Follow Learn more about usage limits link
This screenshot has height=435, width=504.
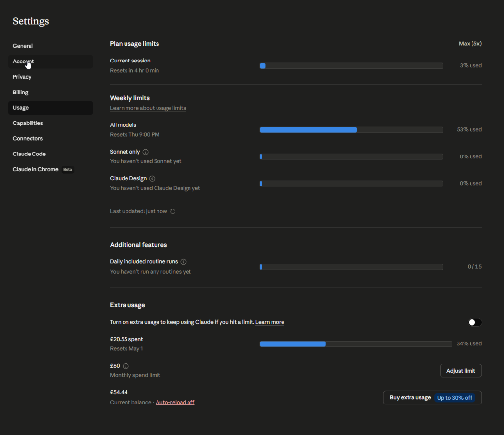148,108
